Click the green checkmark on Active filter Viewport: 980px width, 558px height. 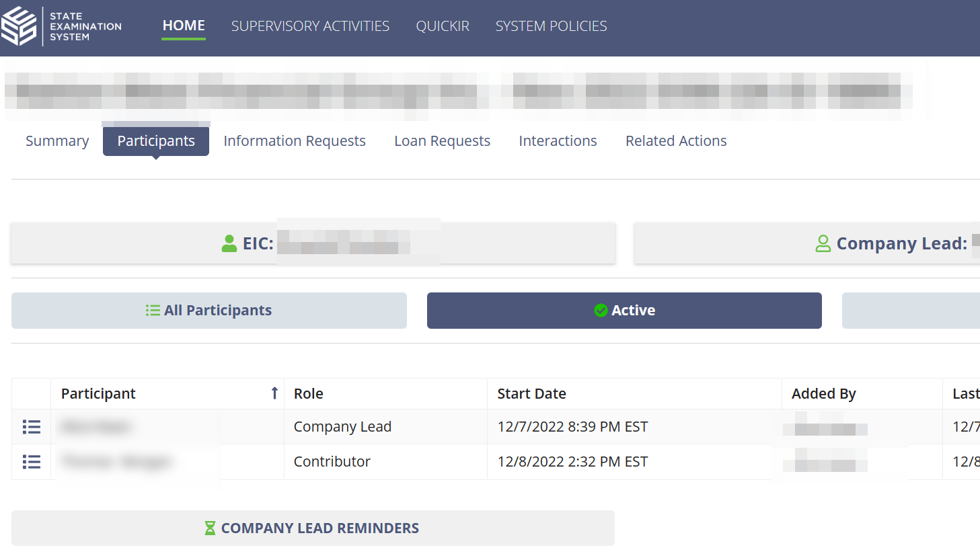tap(601, 311)
